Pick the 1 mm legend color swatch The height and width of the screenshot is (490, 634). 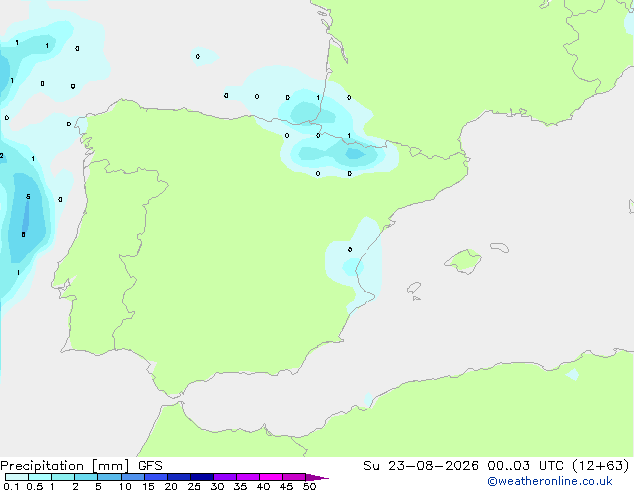pyautogui.click(x=63, y=477)
